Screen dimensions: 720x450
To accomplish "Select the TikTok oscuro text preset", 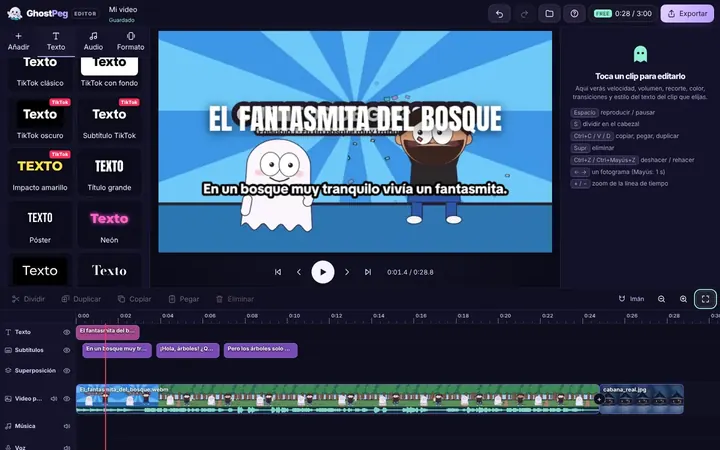I will (40, 119).
